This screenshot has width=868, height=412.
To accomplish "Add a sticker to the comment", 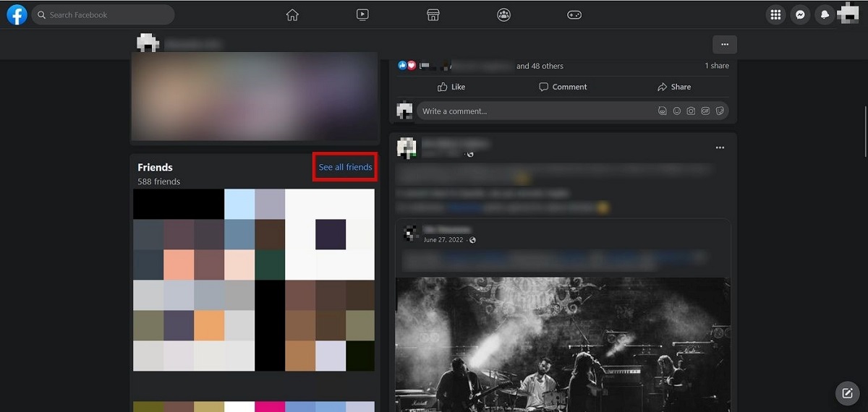I will pos(720,111).
